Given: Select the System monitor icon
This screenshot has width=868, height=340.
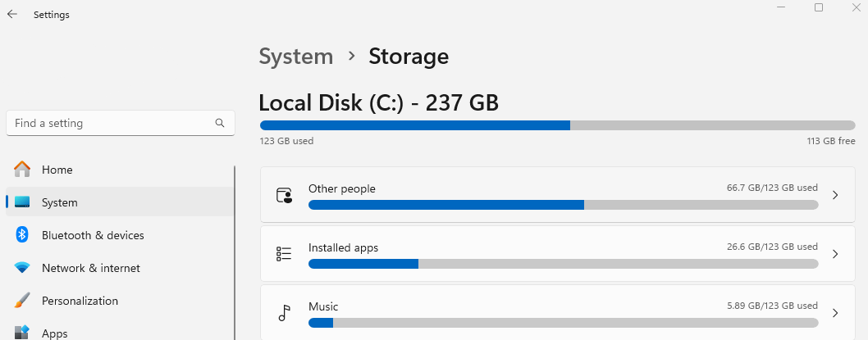Looking at the screenshot, I should (x=22, y=202).
